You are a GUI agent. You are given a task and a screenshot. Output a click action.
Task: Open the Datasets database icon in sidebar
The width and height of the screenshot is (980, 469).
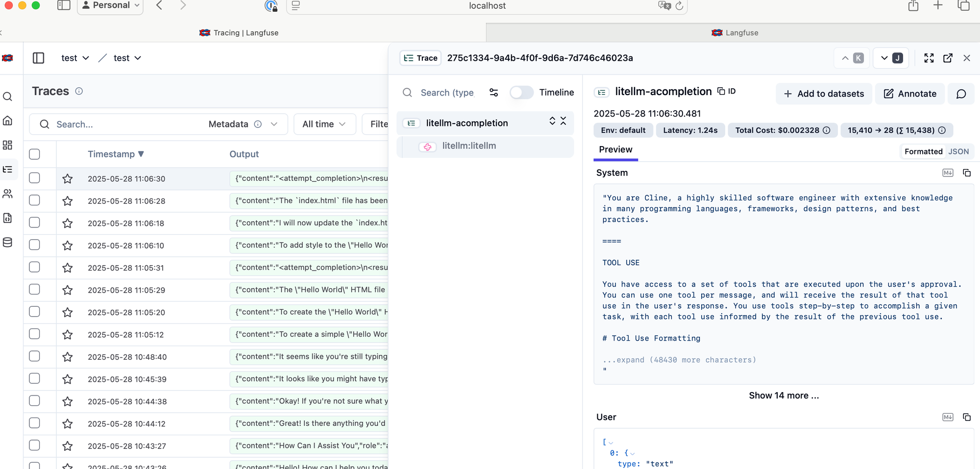8,243
